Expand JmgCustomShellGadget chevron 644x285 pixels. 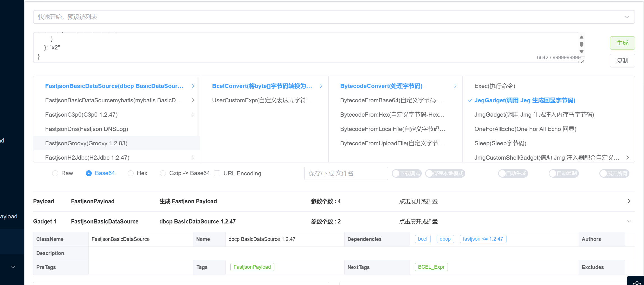[x=628, y=158]
